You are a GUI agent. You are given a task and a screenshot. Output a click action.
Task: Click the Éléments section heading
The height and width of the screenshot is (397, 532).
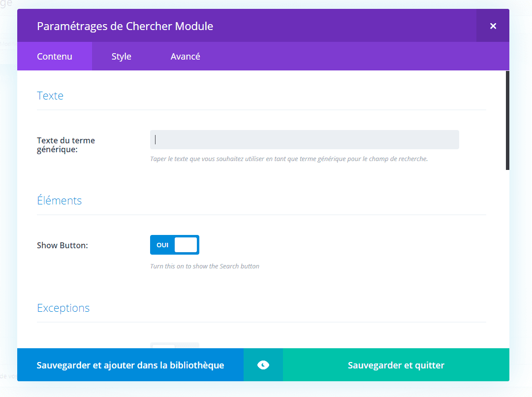pyautogui.click(x=60, y=200)
